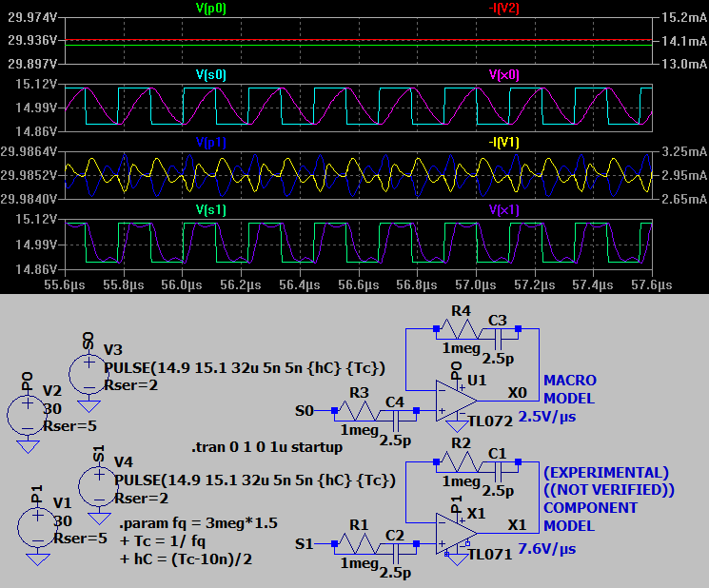709x588 pixels.
Task: Click the U1 TL072 op-amp symbol
Action: click(x=457, y=401)
